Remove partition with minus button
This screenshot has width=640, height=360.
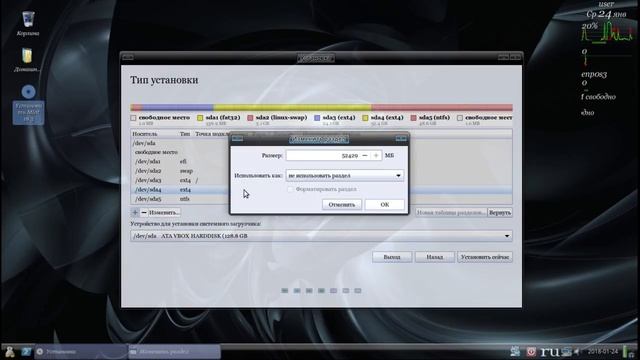[144, 212]
